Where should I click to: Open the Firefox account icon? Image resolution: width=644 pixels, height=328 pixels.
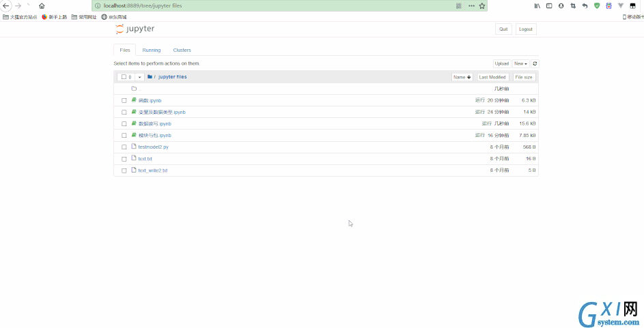[561, 5]
